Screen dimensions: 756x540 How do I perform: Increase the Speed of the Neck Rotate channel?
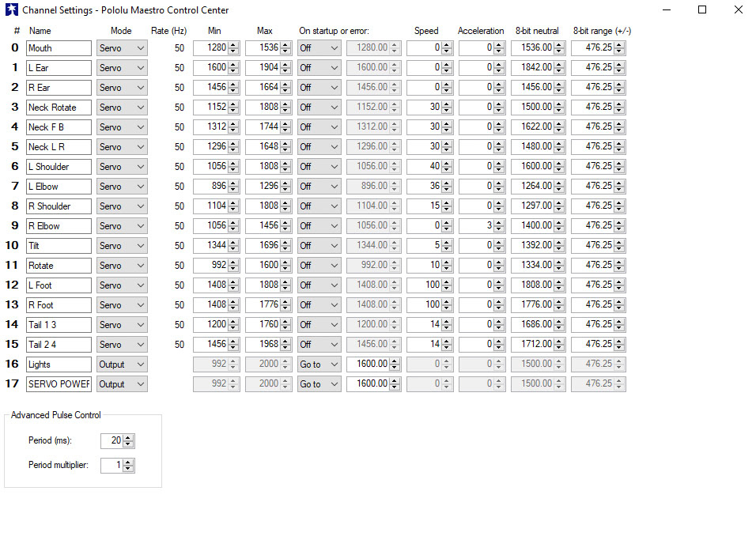click(x=447, y=104)
